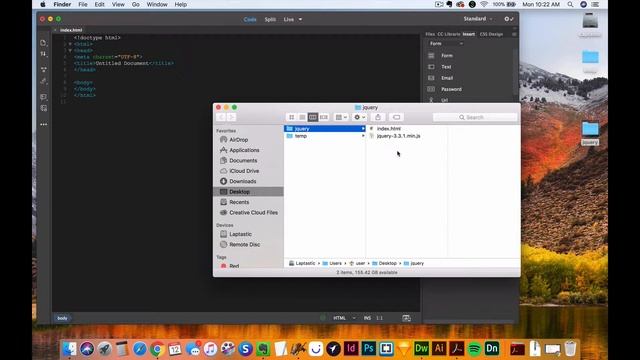Collapse the head tag code fold triangle

tap(70, 51)
